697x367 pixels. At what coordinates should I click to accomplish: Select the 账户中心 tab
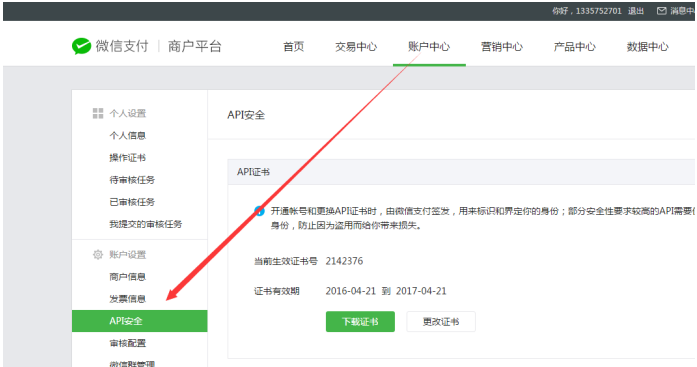[429, 47]
